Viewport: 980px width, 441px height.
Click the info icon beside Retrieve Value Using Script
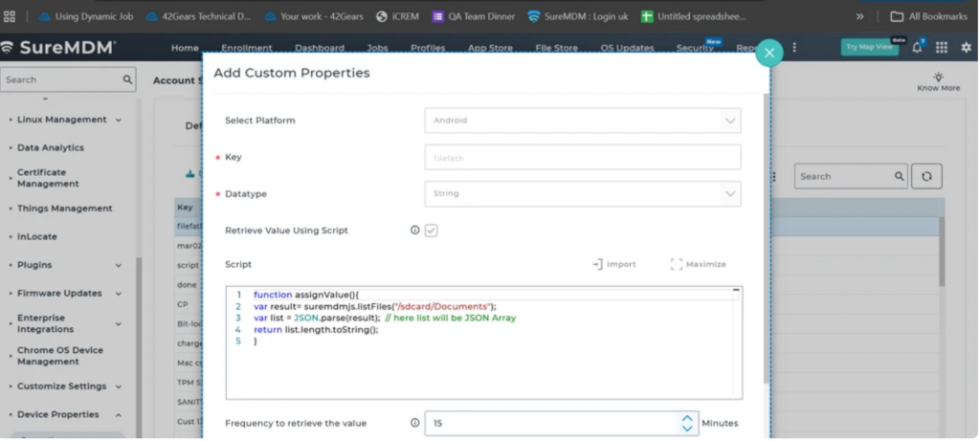click(414, 231)
